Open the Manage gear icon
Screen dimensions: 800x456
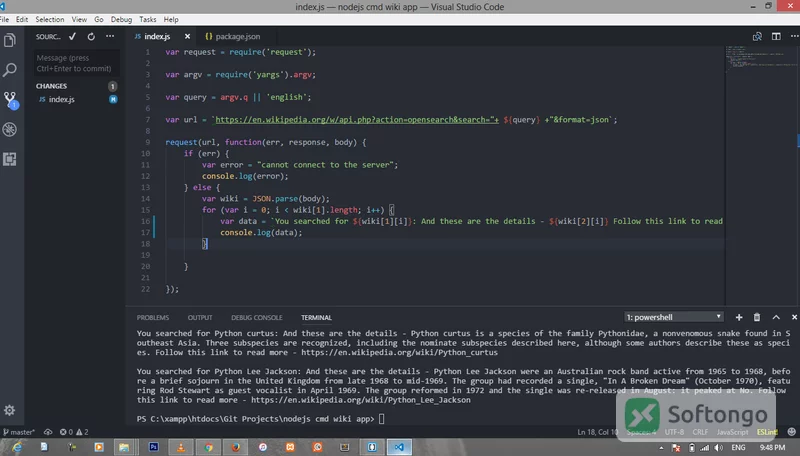tap(9, 410)
